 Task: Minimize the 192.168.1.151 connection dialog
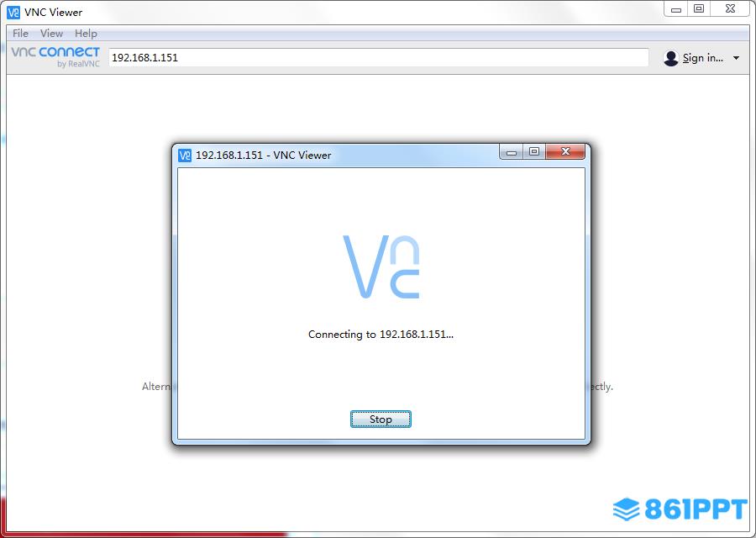pos(512,152)
